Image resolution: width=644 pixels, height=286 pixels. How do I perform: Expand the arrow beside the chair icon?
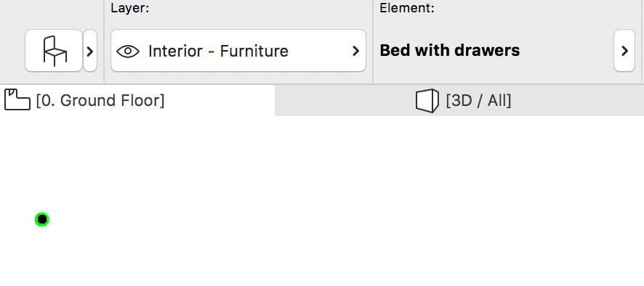click(x=90, y=51)
